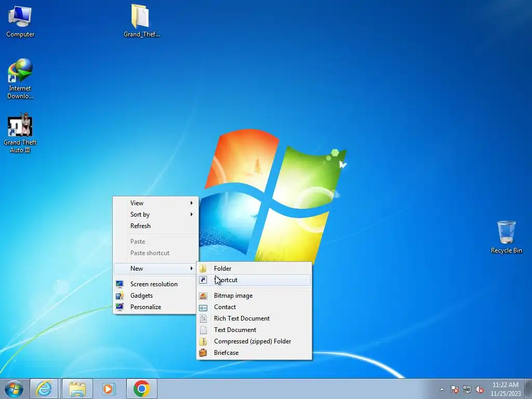532x399 pixels.
Task: Create a new Briefcase
Action: click(254, 353)
